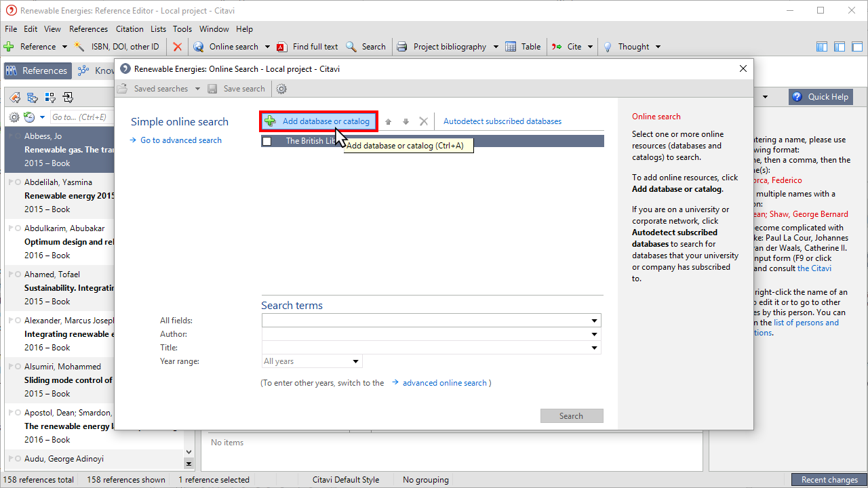Toggle the circle marker on Alexander, Marcus reference
Image resolution: width=868 pixels, height=488 pixels.
(x=18, y=321)
